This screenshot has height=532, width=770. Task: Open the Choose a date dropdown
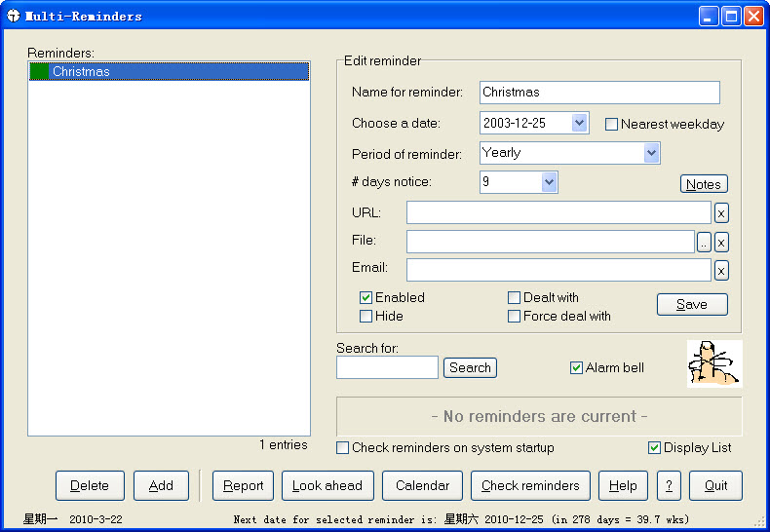click(x=579, y=123)
